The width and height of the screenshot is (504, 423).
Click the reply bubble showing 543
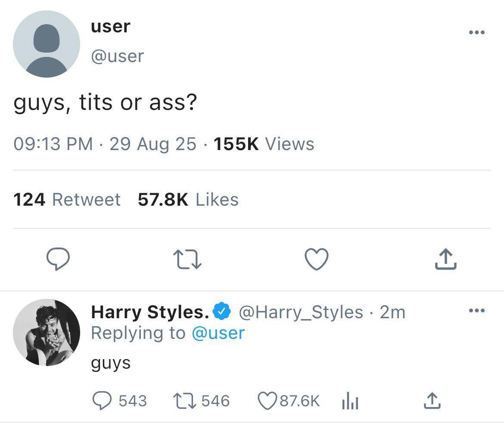coord(103,401)
